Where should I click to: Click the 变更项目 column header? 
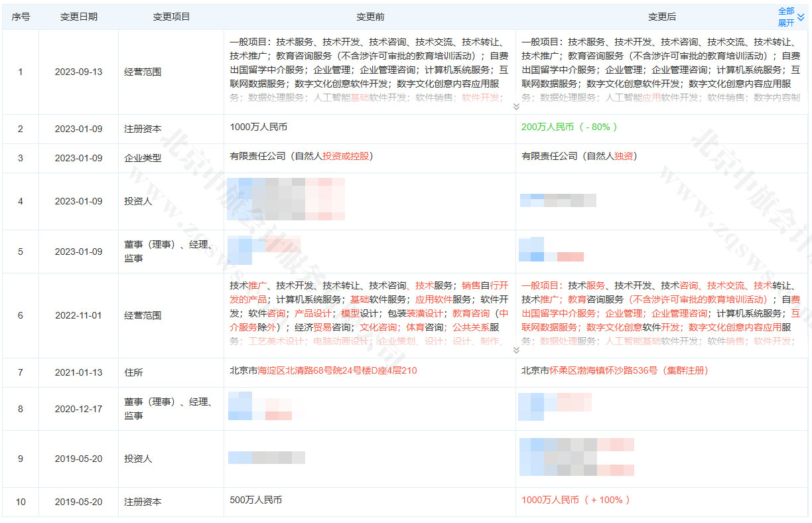(171, 17)
